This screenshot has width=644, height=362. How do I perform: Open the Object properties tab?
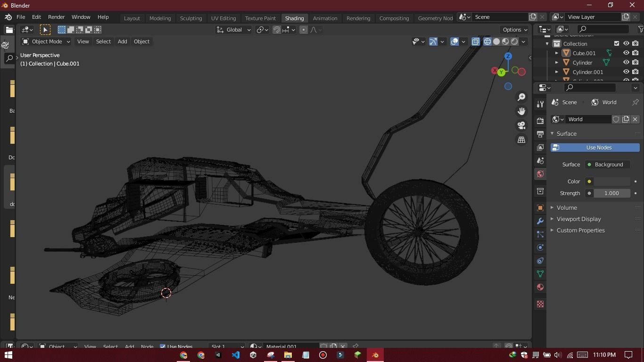[x=540, y=208]
